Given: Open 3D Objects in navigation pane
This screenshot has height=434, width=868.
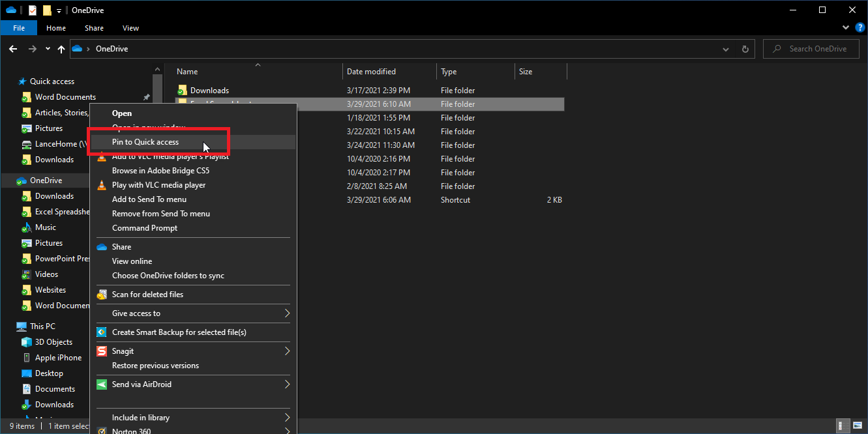Looking at the screenshot, I should point(53,342).
